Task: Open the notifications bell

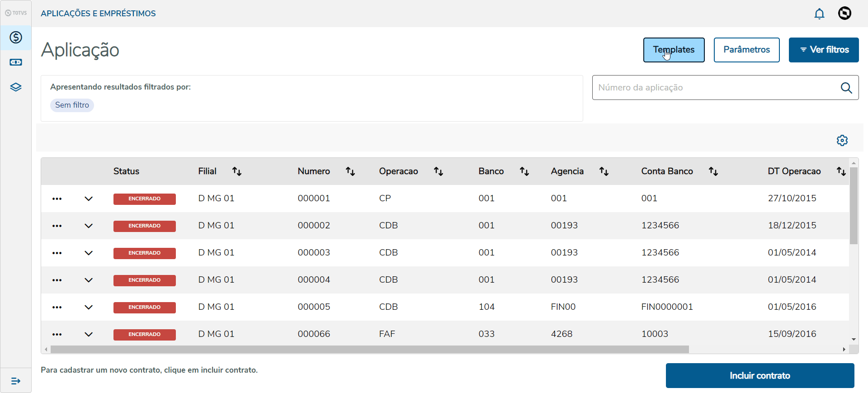Action: pos(819,14)
